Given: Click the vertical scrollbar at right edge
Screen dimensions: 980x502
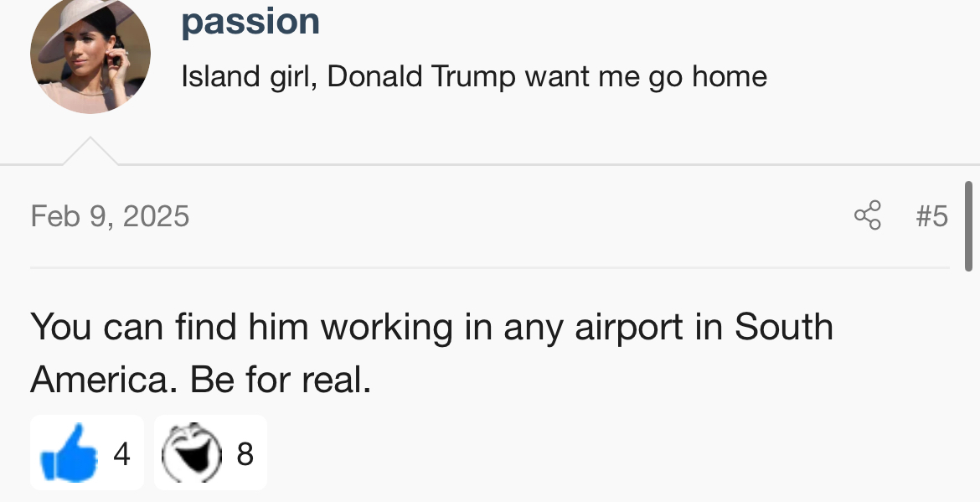Looking at the screenshot, I should point(968,225).
